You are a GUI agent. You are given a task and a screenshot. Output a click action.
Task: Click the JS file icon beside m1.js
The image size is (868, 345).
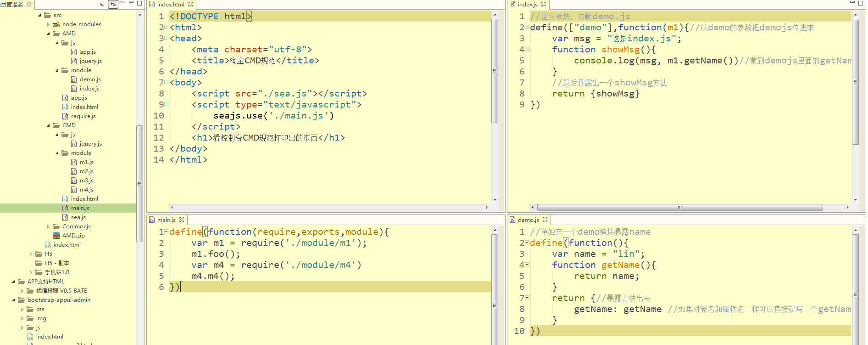74,162
